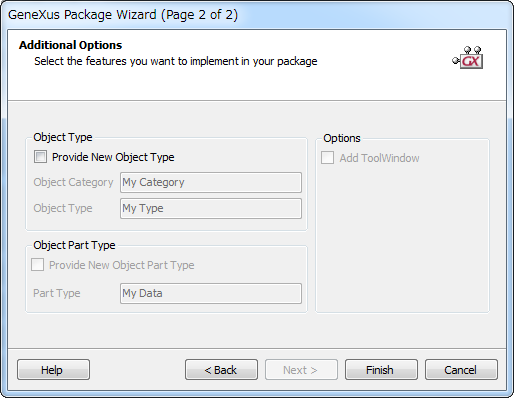Viewport: 514px width, 398px height.
Task: Open Help for the wizard
Action: [x=53, y=370]
